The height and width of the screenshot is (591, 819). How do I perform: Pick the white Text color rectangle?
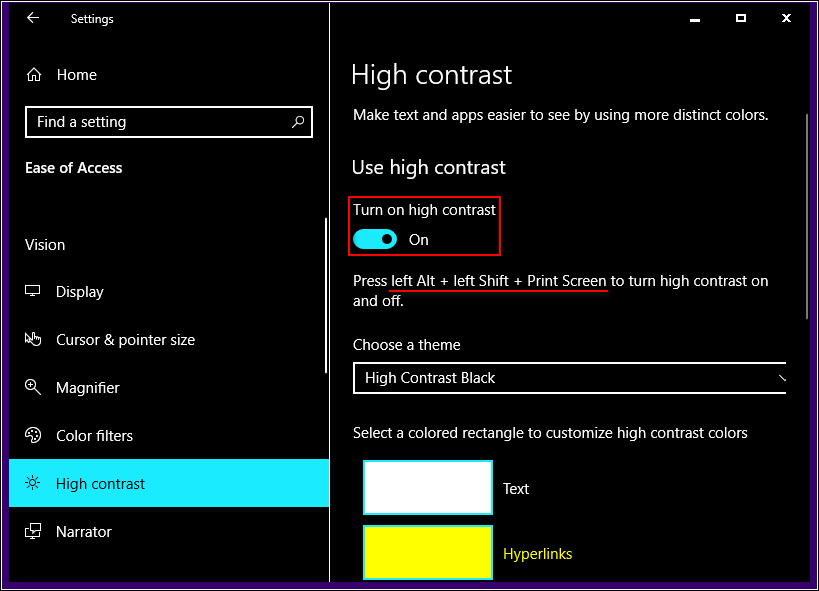click(428, 488)
